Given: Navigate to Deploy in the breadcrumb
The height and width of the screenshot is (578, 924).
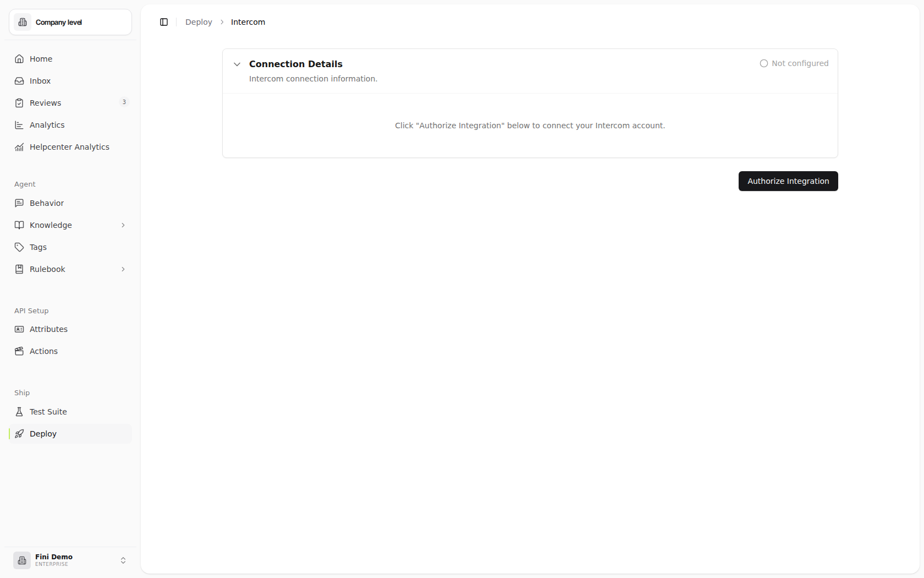Looking at the screenshot, I should coord(199,22).
